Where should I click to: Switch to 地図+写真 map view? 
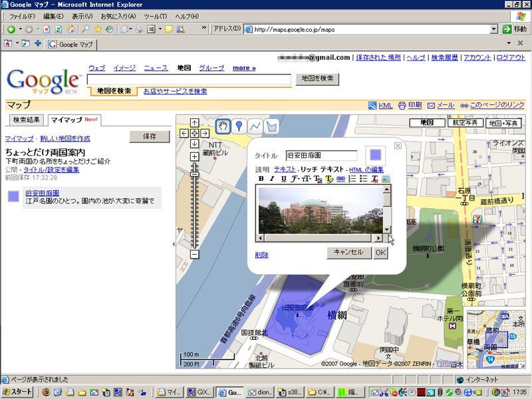point(503,123)
